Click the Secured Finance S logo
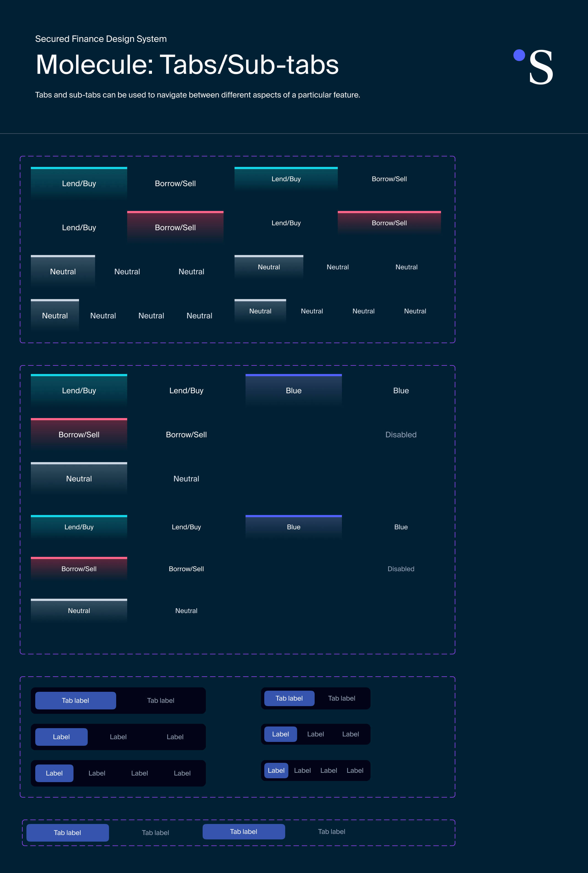 coord(533,67)
